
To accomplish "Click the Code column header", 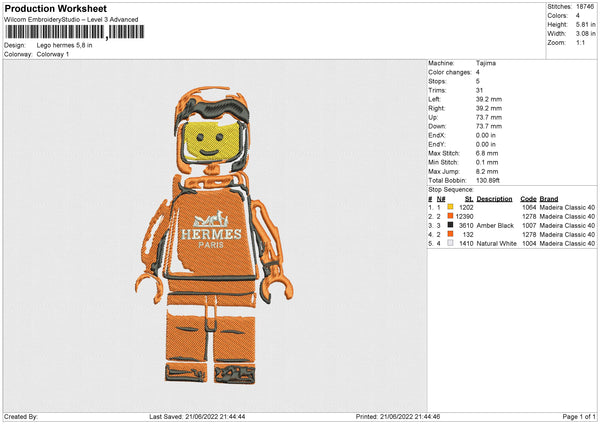I will pos(528,199).
